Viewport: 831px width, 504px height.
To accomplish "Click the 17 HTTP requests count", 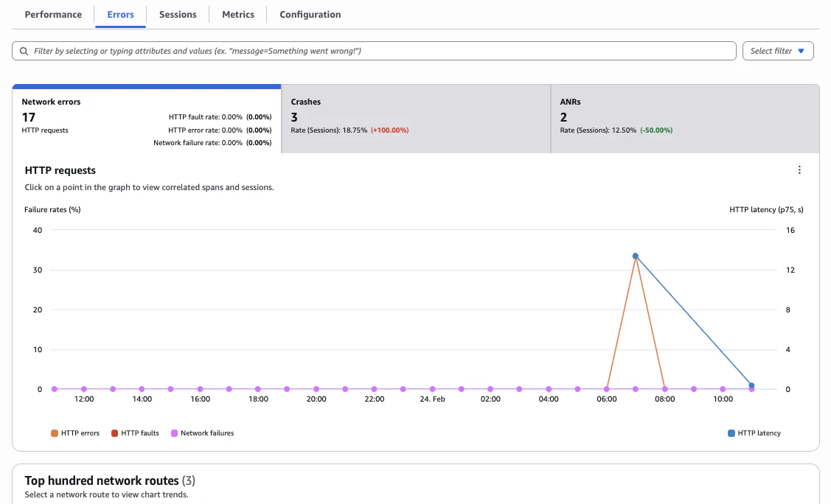I will (x=29, y=118).
